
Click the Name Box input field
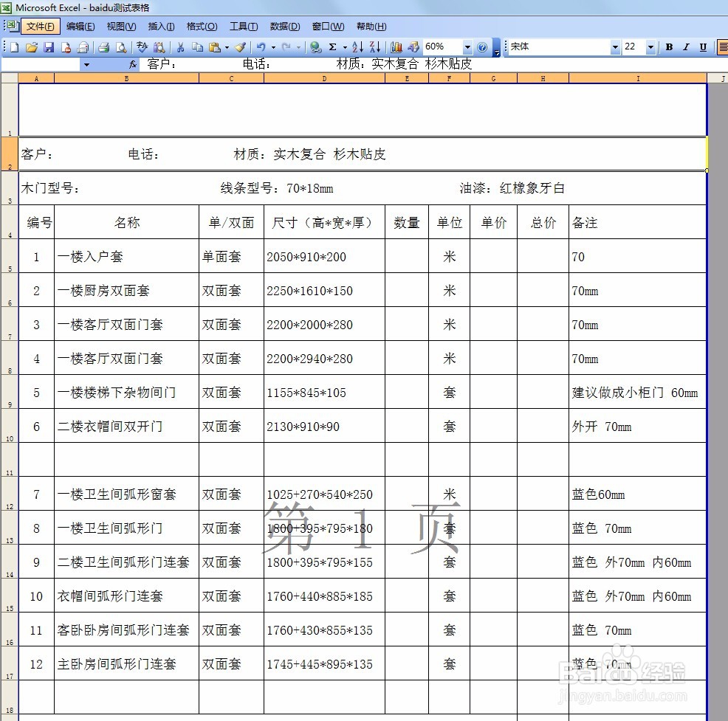pos(41,64)
